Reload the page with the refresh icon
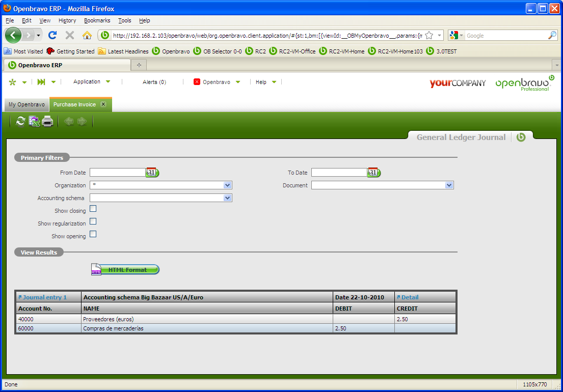This screenshot has width=563, height=392. click(x=52, y=35)
